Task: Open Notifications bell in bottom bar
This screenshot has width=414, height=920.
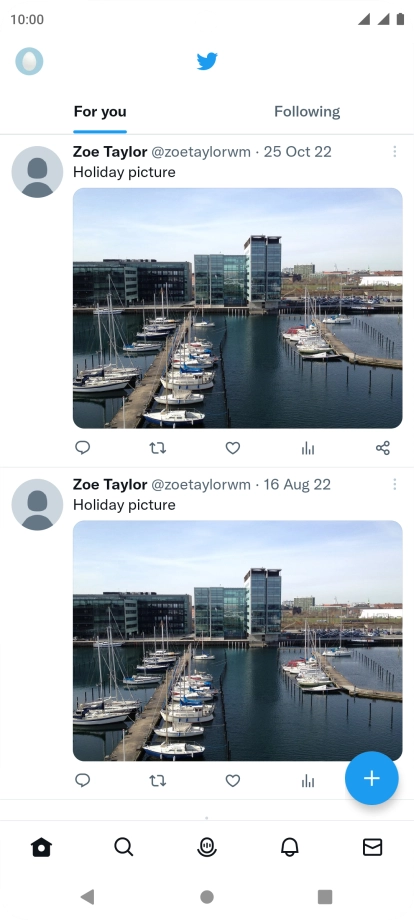Action: tap(290, 847)
